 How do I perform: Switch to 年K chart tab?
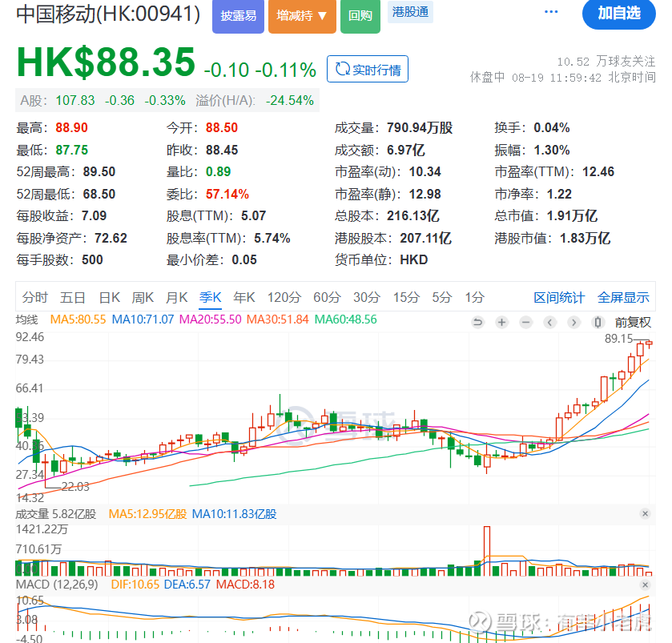(x=244, y=297)
